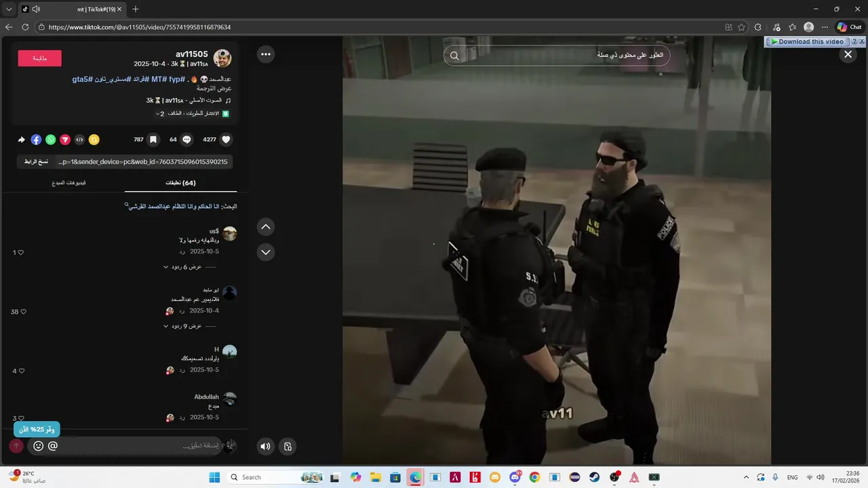The width and height of the screenshot is (868, 488).
Task: Mute the tab via speaker icon
Action: coord(36,9)
